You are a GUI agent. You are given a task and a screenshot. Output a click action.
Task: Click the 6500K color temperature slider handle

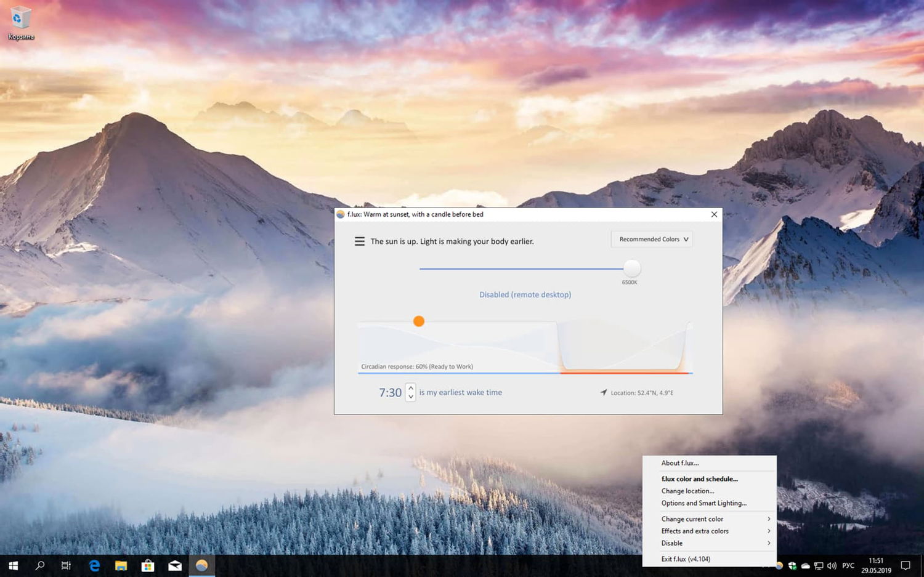(631, 269)
